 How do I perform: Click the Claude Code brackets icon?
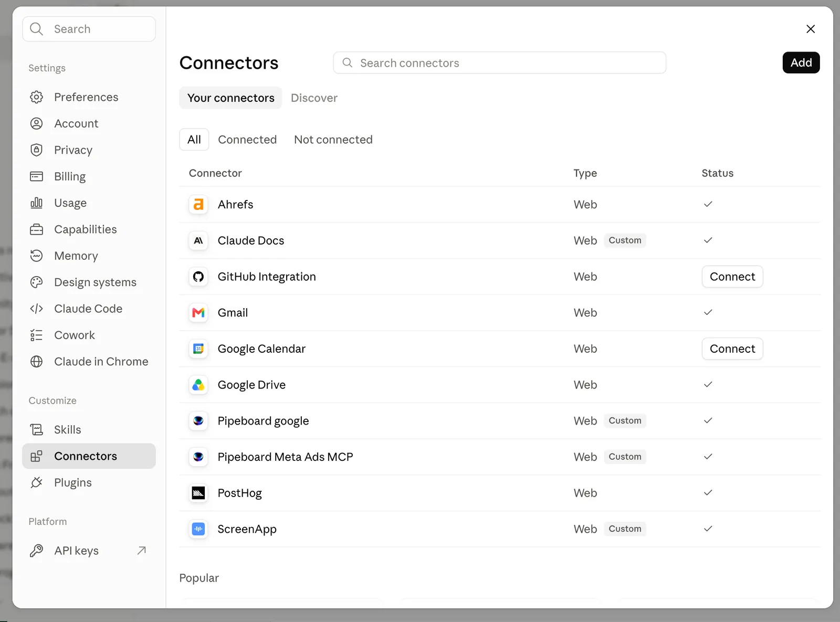tap(36, 309)
